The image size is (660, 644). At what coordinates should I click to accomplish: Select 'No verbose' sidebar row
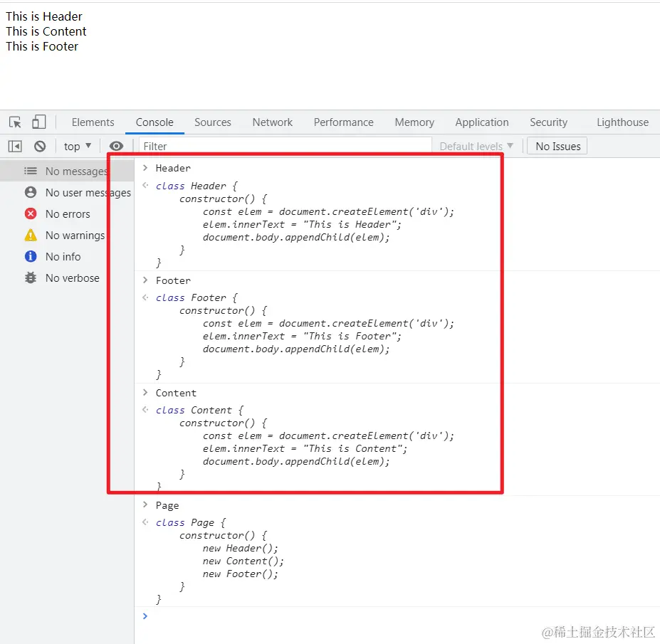pyautogui.click(x=67, y=278)
